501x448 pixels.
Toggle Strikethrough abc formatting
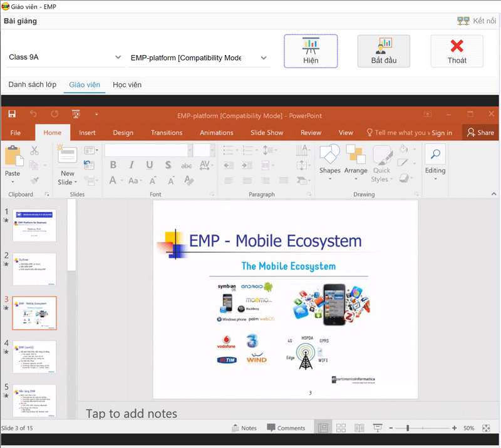[186, 165]
